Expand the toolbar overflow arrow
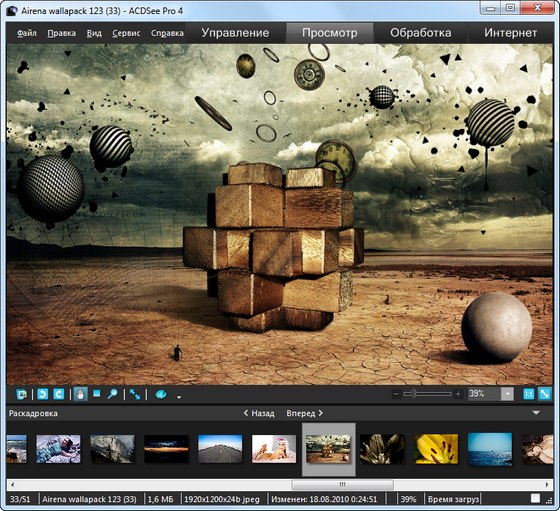The height and width of the screenshot is (511, 560). coord(179,397)
